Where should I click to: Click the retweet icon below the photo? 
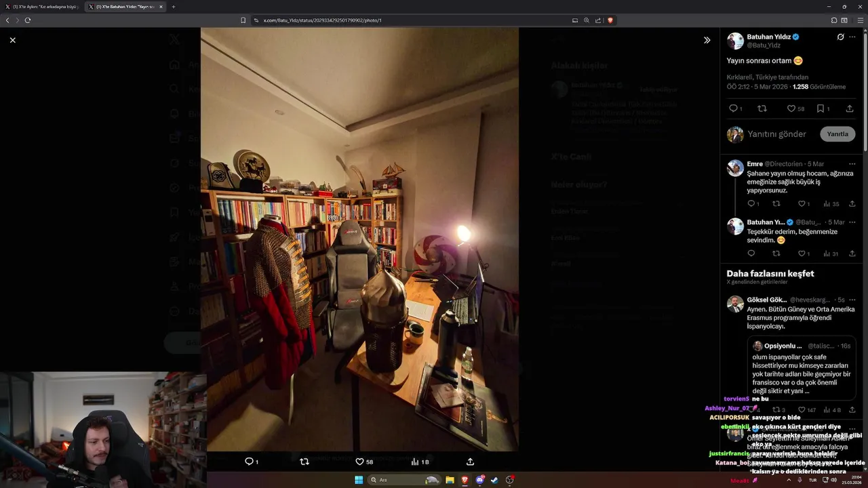tap(304, 462)
